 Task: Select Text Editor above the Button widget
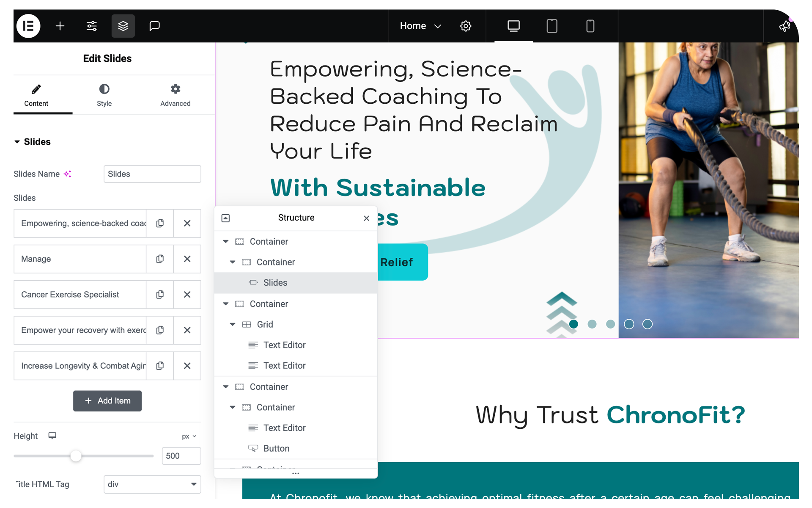coord(296,428)
